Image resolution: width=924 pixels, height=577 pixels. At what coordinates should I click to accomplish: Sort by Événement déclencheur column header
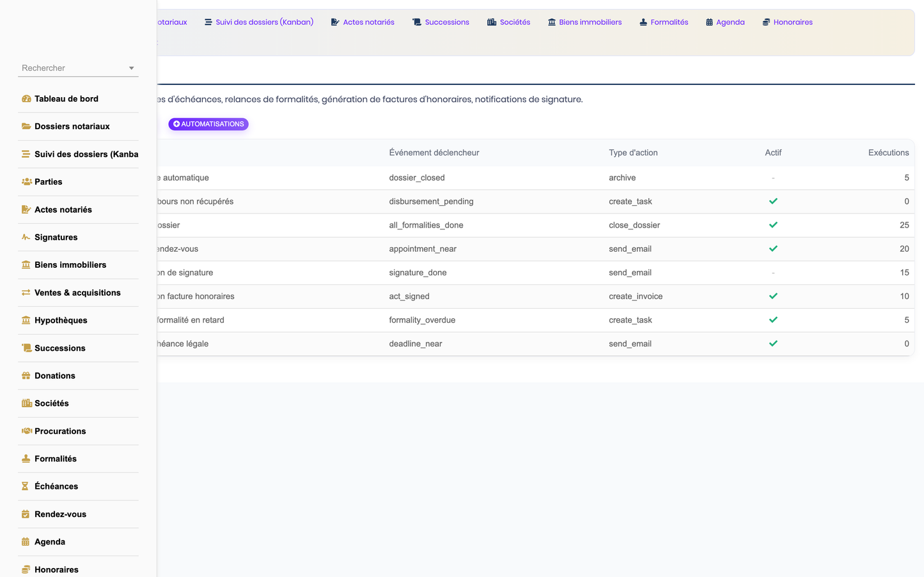pos(434,153)
